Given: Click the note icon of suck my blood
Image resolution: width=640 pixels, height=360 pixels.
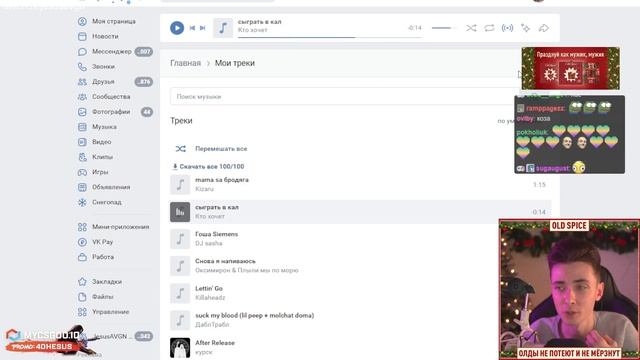Looking at the screenshot, I should 180,320.
